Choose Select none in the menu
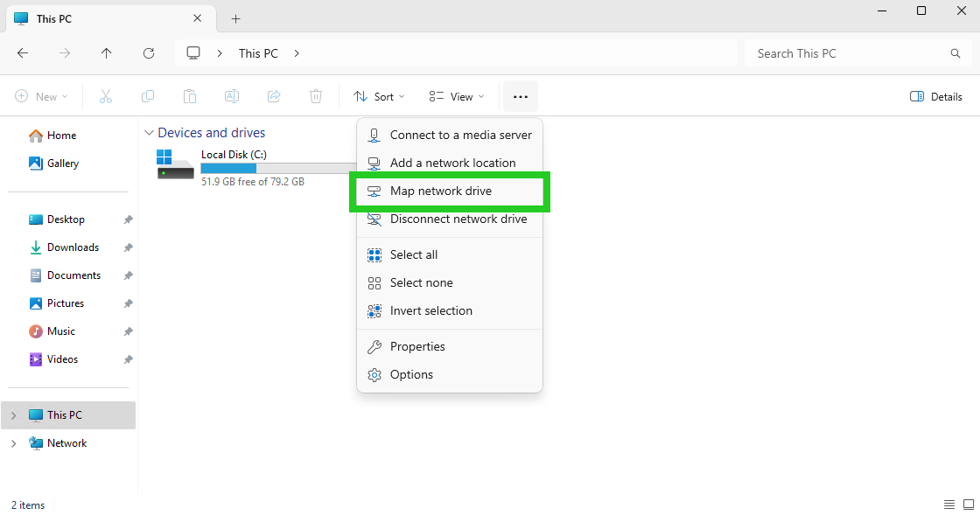 (x=422, y=282)
